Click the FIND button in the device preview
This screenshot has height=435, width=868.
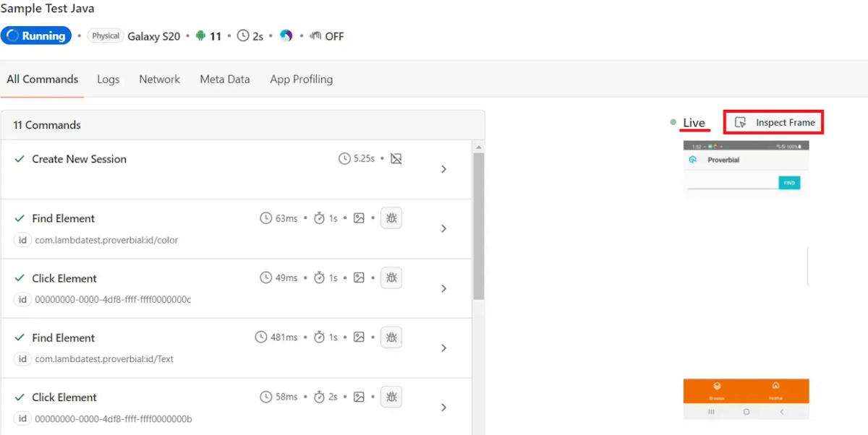pyautogui.click(x=789, y=183)
